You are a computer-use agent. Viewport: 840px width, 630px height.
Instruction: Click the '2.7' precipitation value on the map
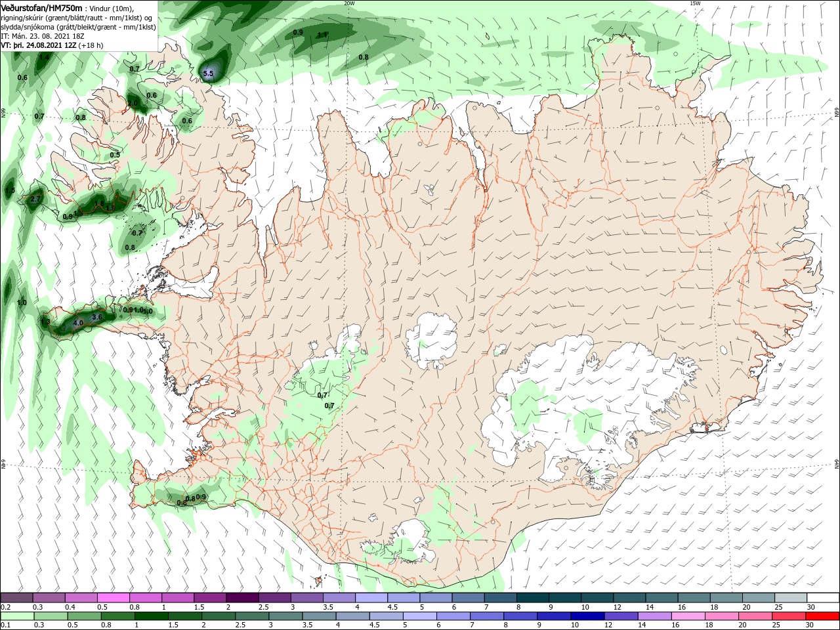(35, 199)
